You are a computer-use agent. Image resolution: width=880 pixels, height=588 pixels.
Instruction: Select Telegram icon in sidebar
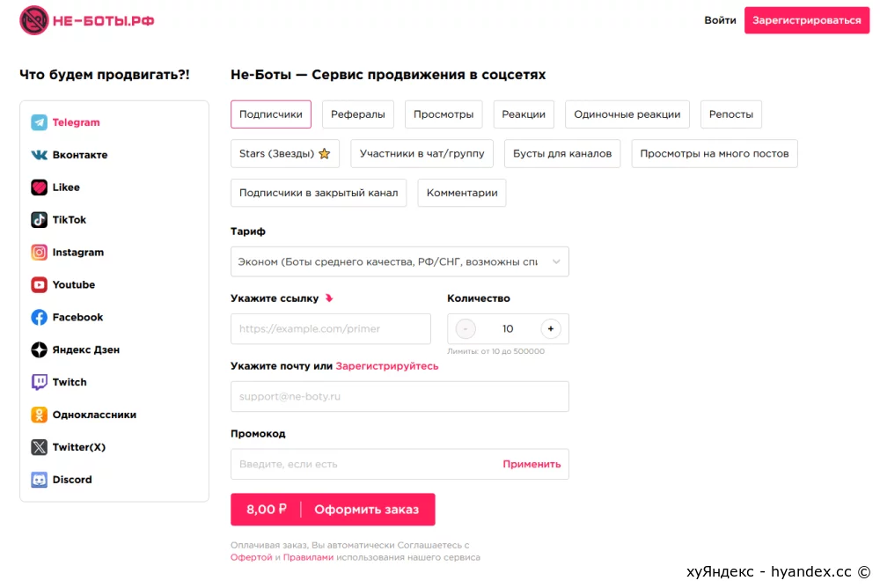tap(39, 121)
